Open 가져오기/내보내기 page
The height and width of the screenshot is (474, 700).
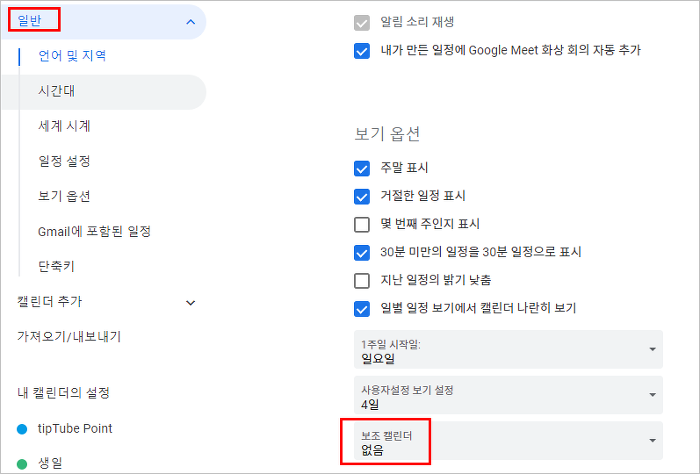click(69, 337)
